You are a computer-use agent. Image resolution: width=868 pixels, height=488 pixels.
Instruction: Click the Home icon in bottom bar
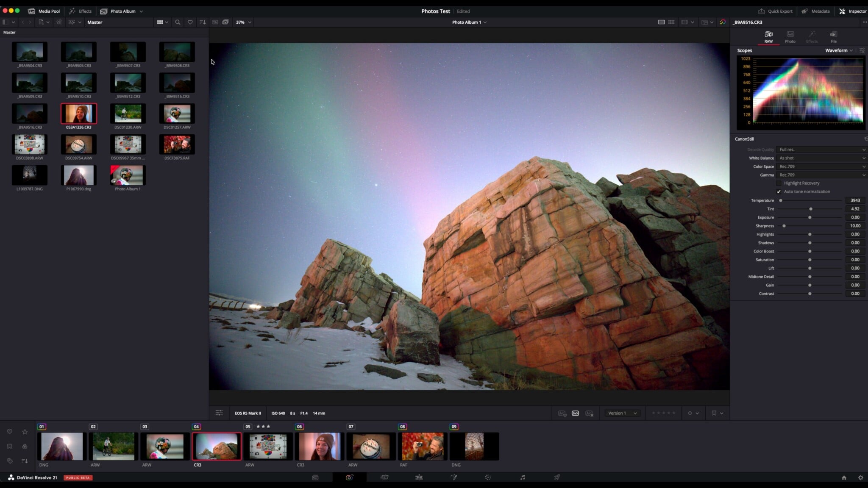click(844, 477)
